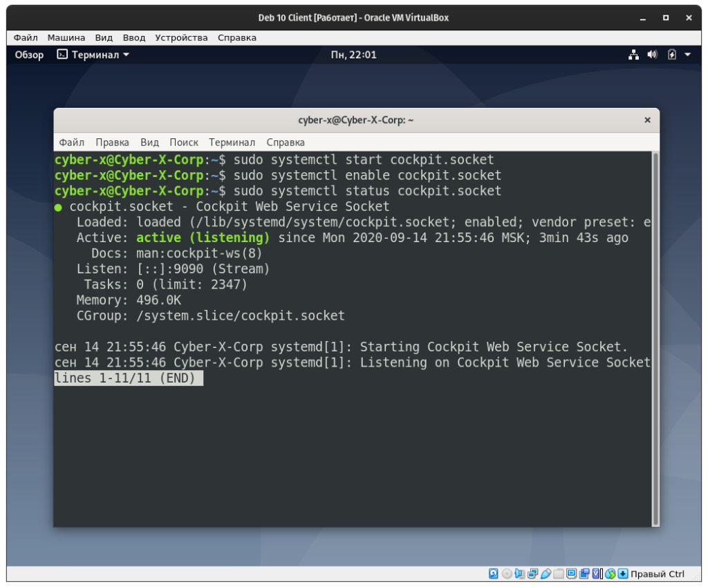Open the audio settings status bar icon
The image size is (708, 588).
[x=519, y=574]
